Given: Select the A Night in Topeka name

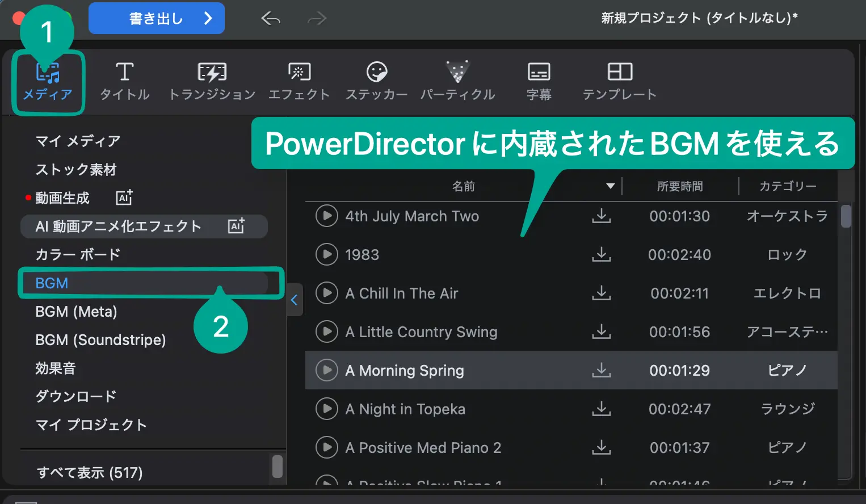Looking at the screenshot, I should (x=405, y=409).
